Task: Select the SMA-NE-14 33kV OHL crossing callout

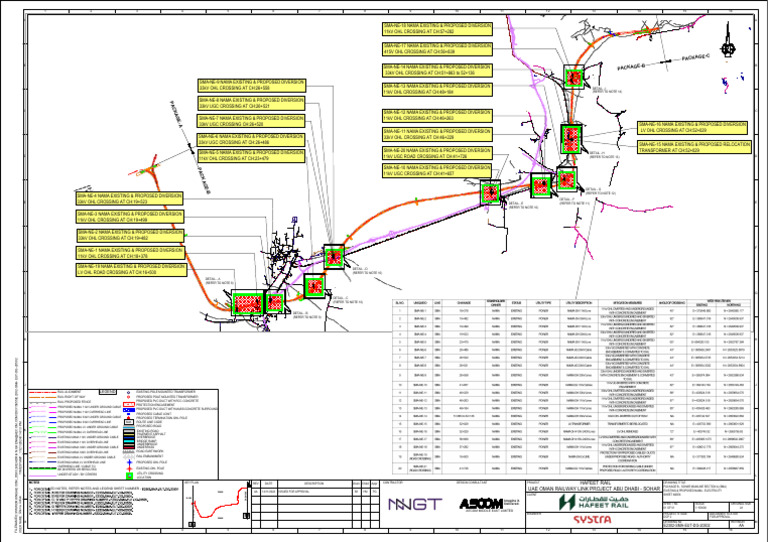Action: [x=437, y=70]
